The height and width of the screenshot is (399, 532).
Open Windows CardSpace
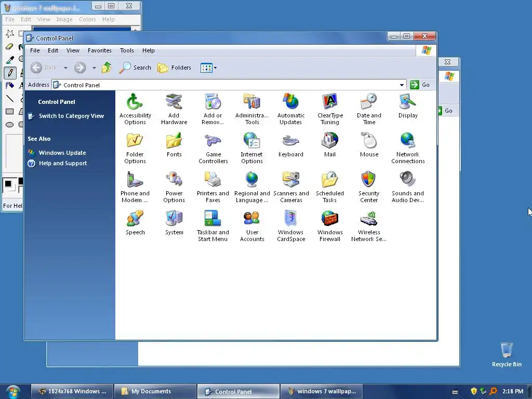click(291, 227)
